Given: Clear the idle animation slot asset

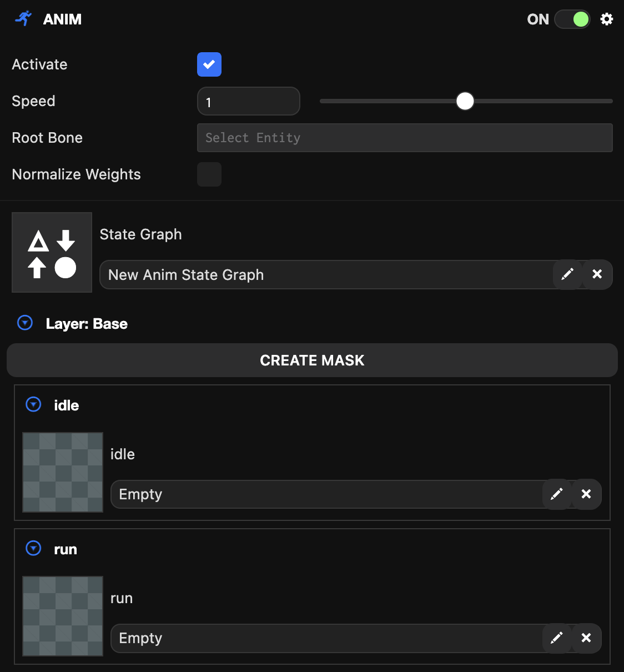Looking at the screenshot, I should pyautogui.click(x=586, y=494).
